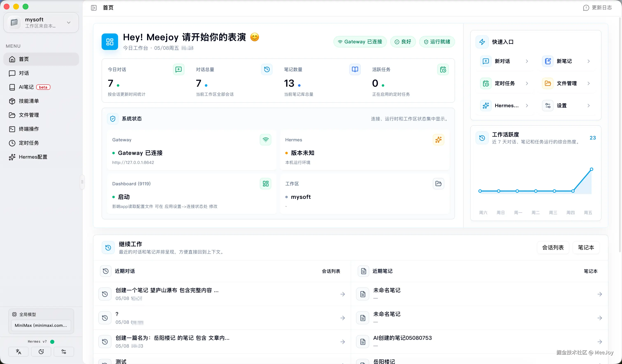Open the "?" conversation via its arrow
The width and height of the screenshot is (622, 364).
pos(343,318)
